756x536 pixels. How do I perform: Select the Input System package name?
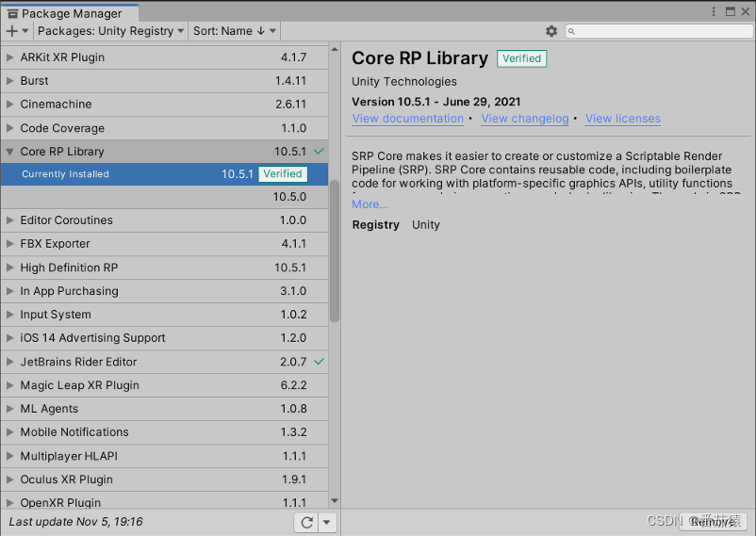tap(56, 315)
